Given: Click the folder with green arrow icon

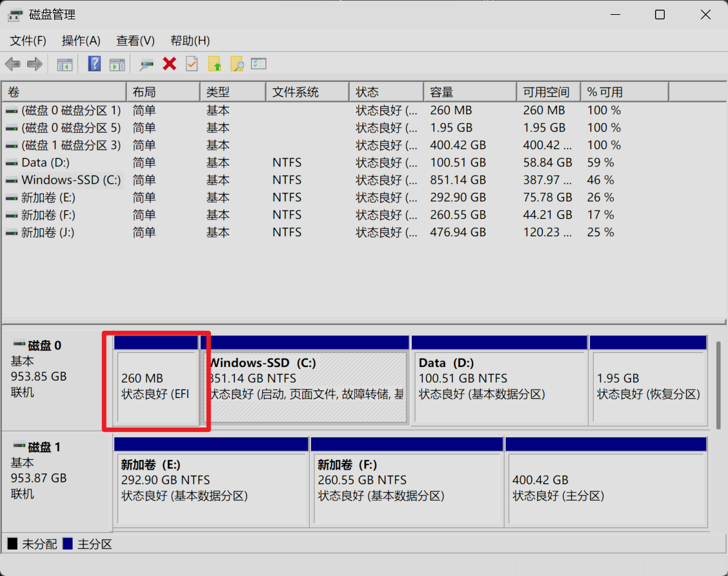Looking at the screenshot, I should point(214,64).
